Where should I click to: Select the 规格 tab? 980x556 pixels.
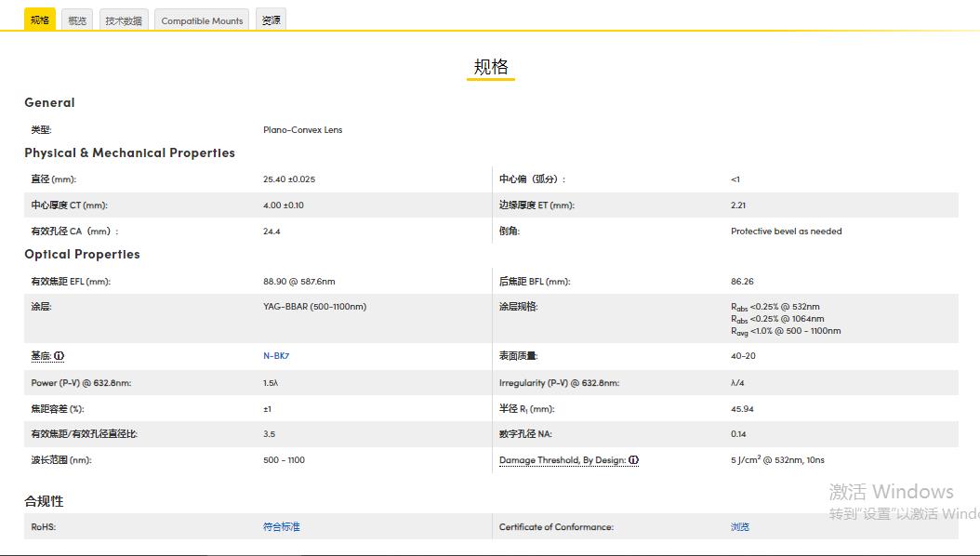point(38,19)
